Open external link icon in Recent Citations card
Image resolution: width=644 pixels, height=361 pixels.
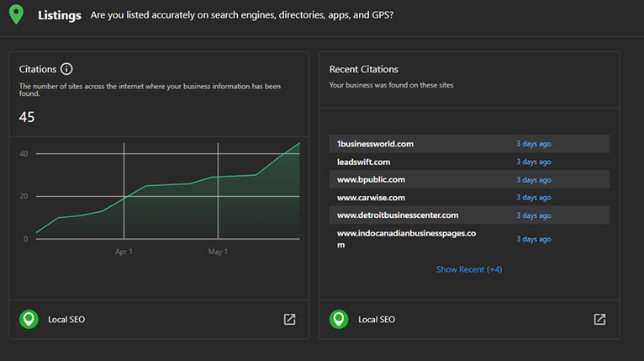[599, 319]
